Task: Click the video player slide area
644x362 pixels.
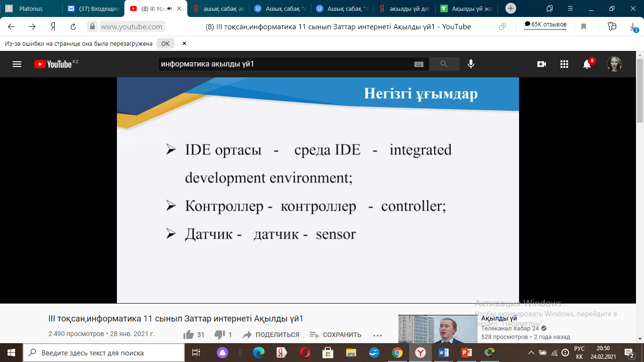Action: (x=318, y=190)
